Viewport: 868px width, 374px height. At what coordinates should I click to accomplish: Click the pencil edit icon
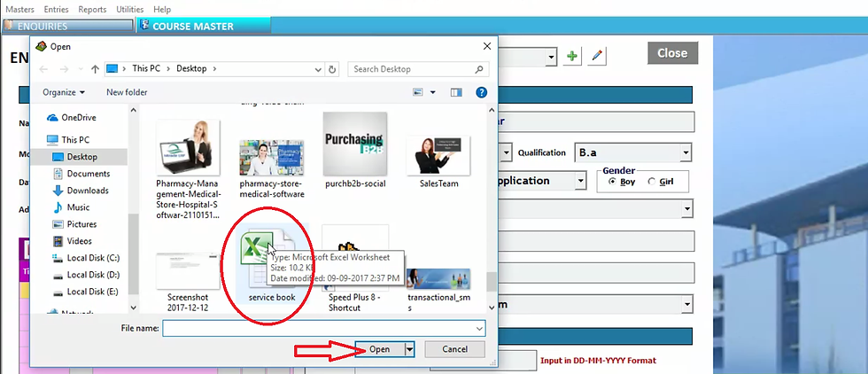[x=597, y=56]
